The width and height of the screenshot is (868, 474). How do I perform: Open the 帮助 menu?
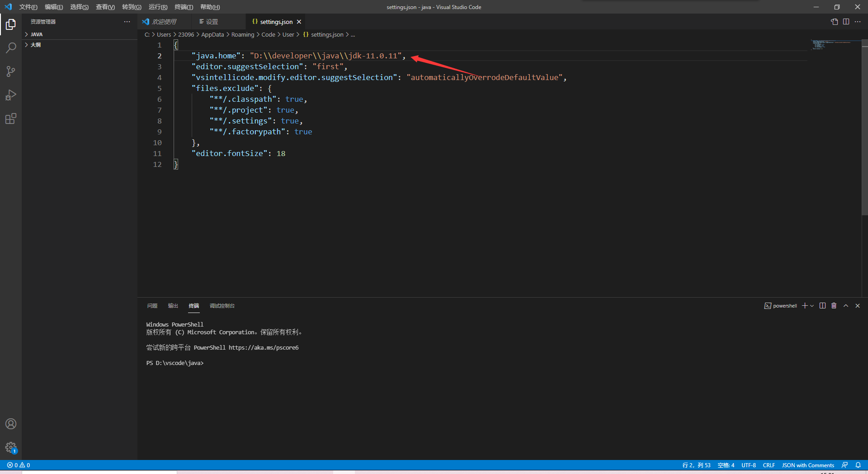click(x=210, y=7)
